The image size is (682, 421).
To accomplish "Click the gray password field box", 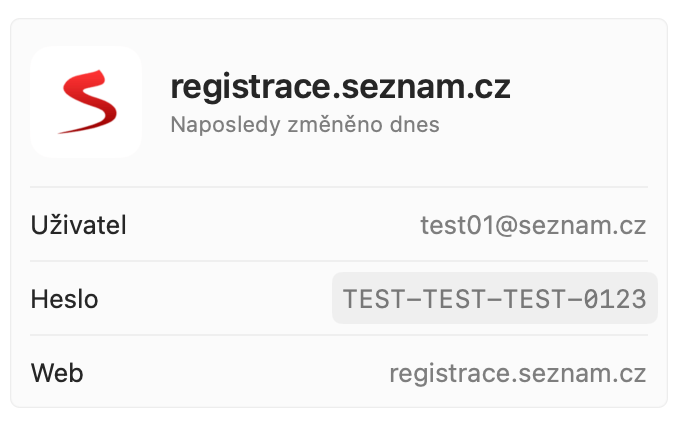I will click(x=494, y=299).
